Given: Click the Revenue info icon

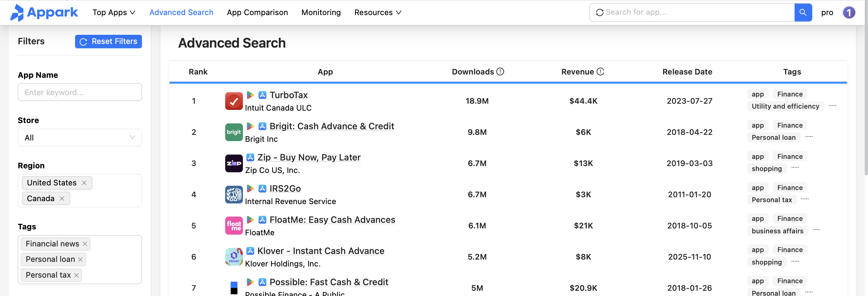Looking at the screenshot, I should click(600, 72).
